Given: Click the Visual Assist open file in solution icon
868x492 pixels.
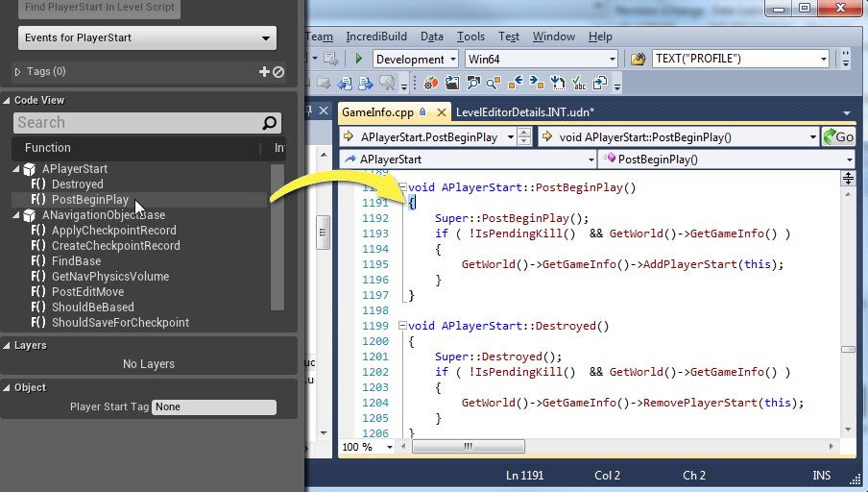Looking at the screenshot, I should (452, 83).
